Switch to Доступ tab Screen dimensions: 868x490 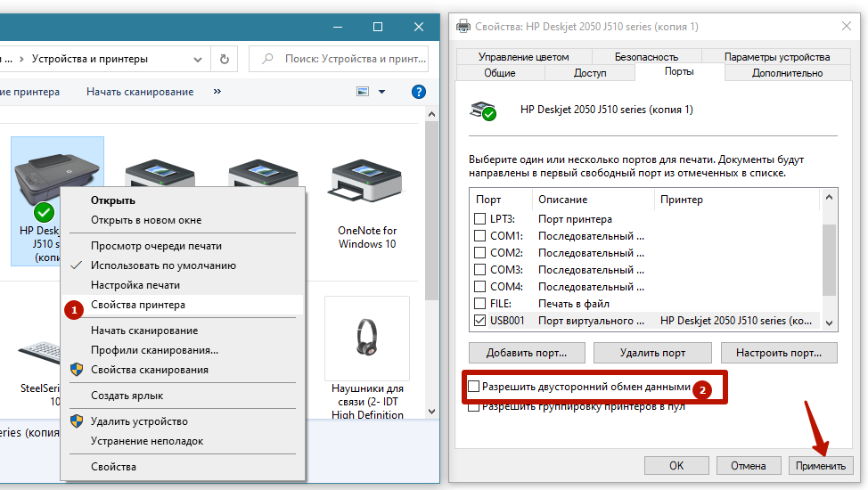coord(590,73)
